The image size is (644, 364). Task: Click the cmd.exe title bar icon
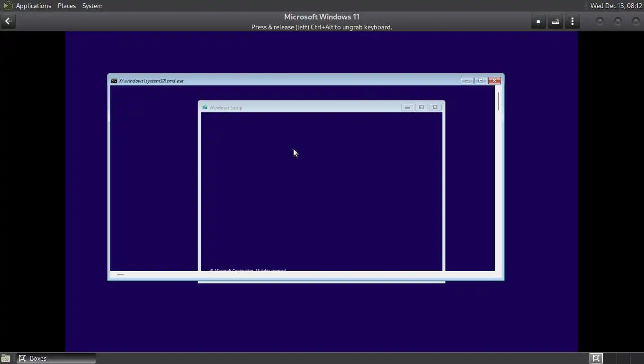[114, 81]
